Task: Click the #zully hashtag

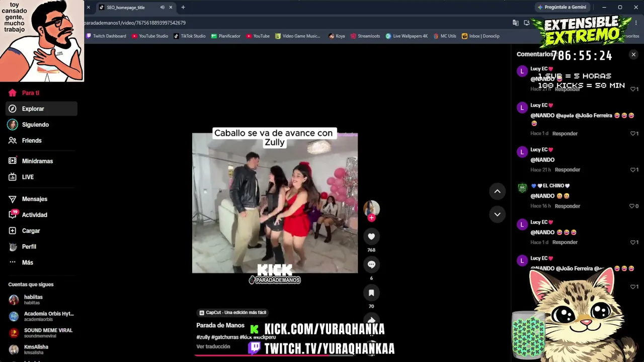Action: [x=203, y=337]
